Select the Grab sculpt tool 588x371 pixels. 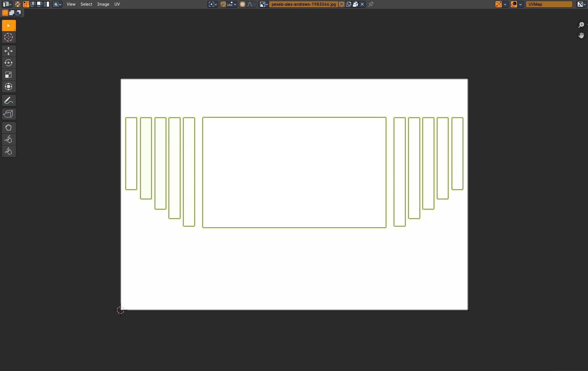pyautogui.click(x=9, y=128)
